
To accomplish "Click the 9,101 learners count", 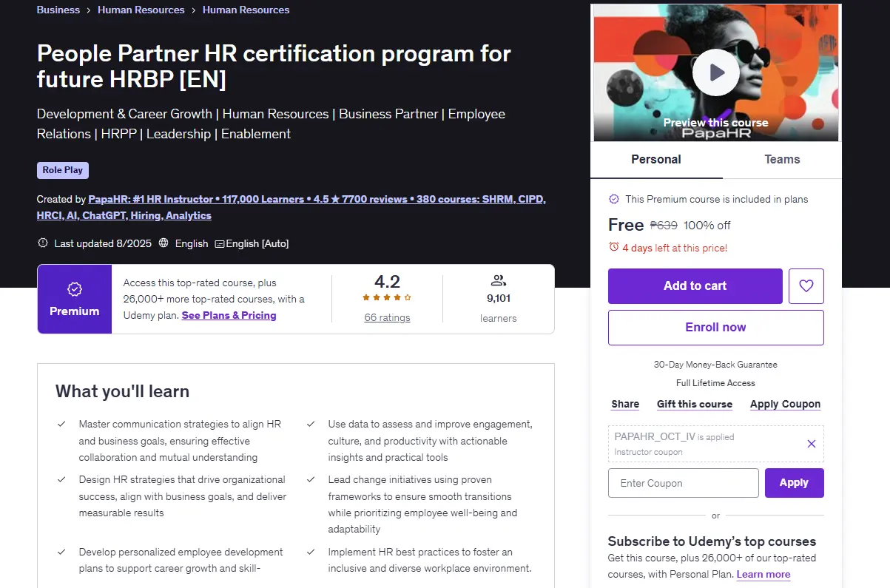I will (x=499, y=298).
